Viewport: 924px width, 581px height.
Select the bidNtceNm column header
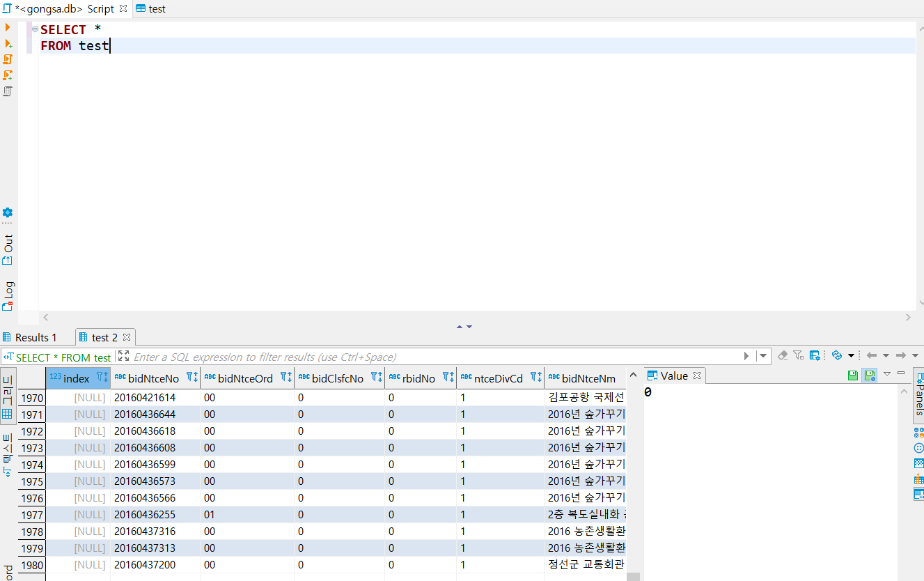point(585,378)
